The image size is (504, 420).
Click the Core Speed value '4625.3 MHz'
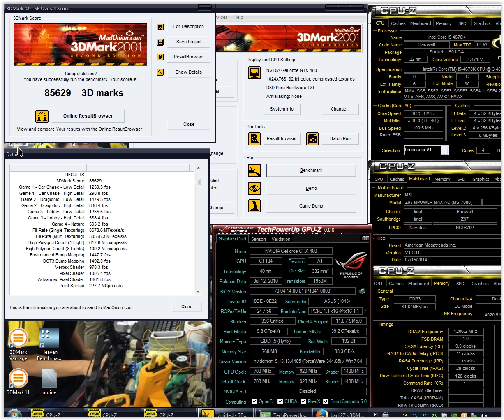click(423, 114)
